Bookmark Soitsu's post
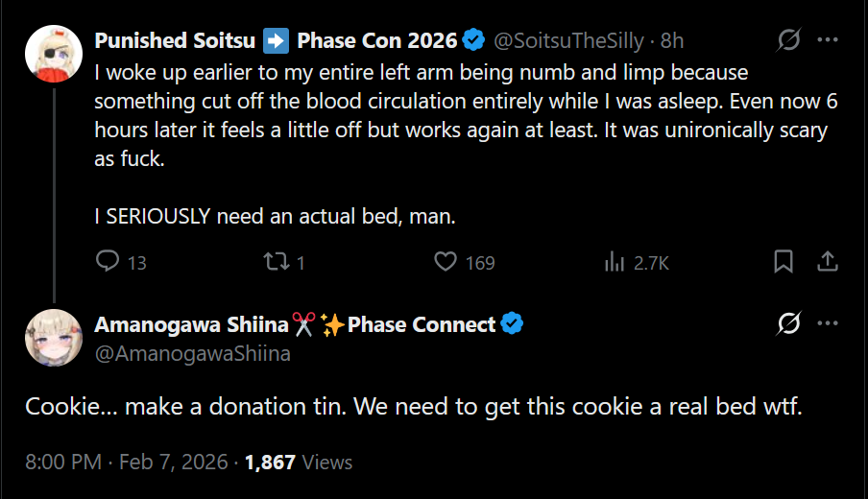Viewport: 868px width, 499px height. 784,261
